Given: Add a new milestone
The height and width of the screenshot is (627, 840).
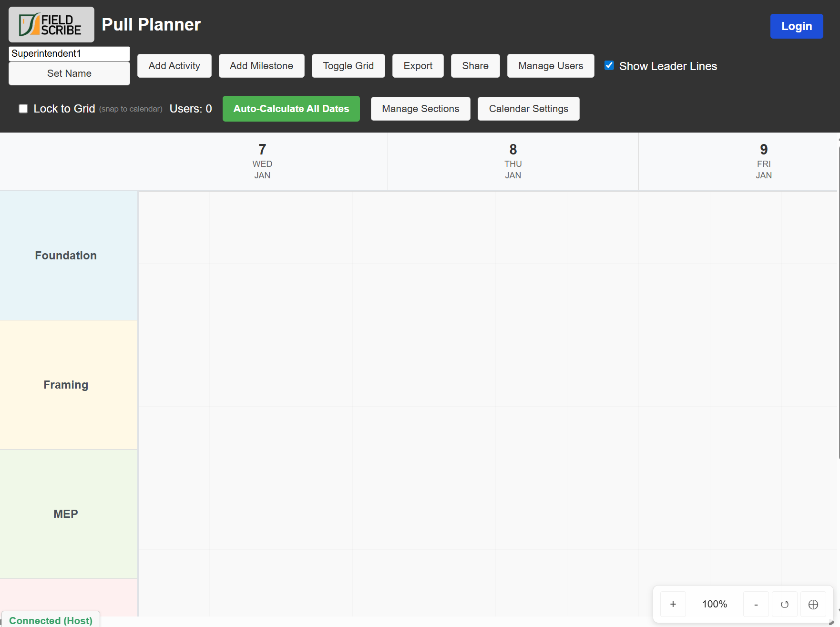Looking at the screenshot, I should (x=261, y=66).
